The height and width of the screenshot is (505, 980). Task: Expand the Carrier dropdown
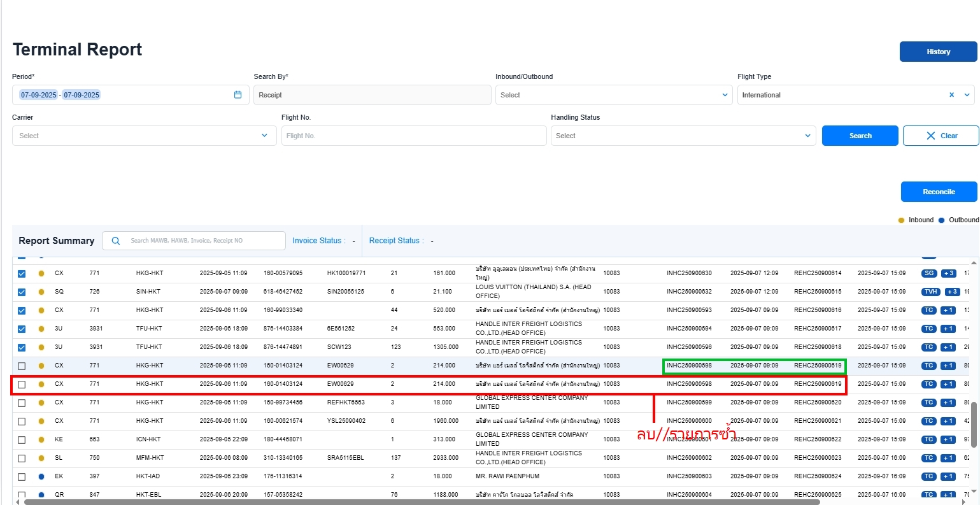[144, 136]
